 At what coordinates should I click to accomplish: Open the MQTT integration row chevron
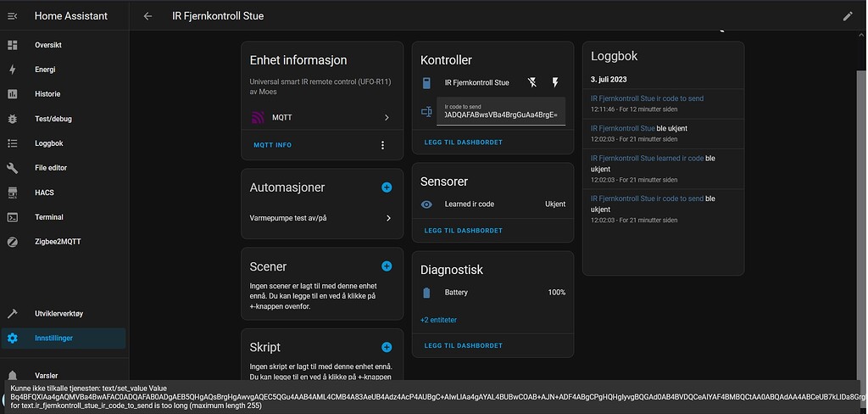coord(387,118)
